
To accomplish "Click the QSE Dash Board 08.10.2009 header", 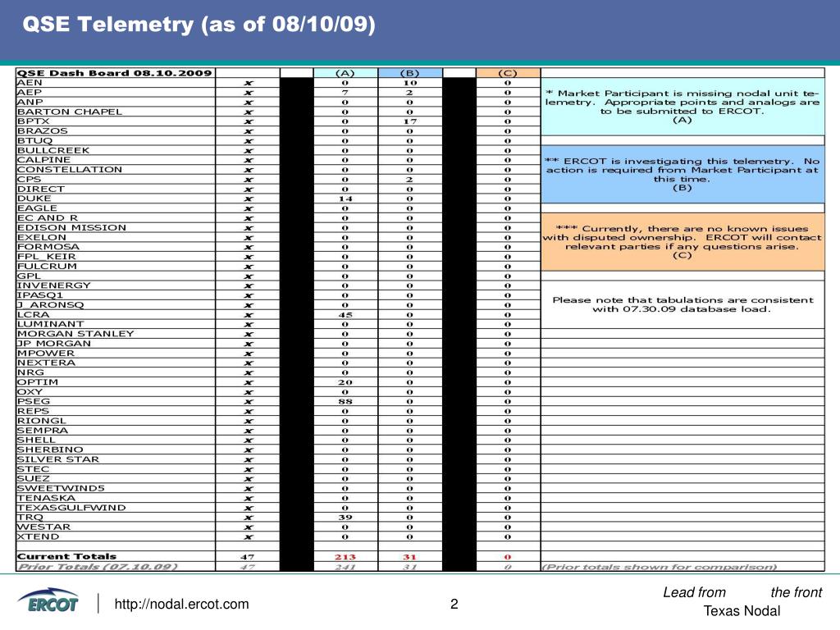I will [x=115, y=73].
